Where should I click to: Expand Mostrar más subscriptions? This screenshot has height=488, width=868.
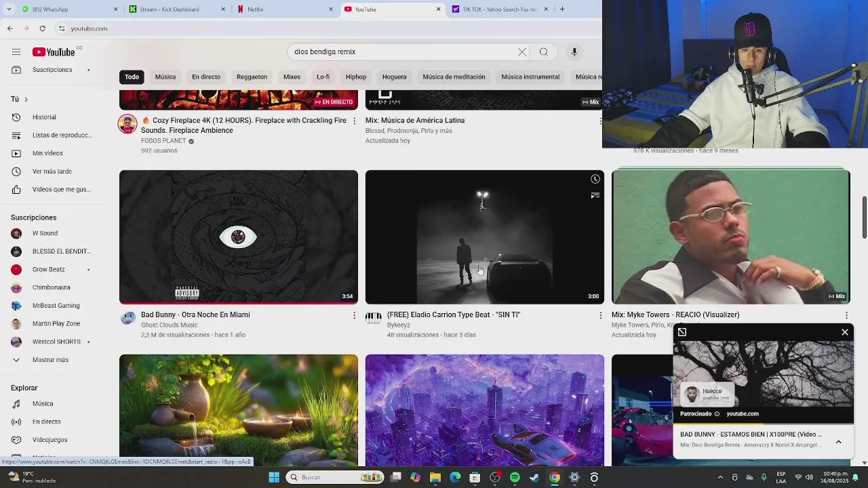[49, 360]
